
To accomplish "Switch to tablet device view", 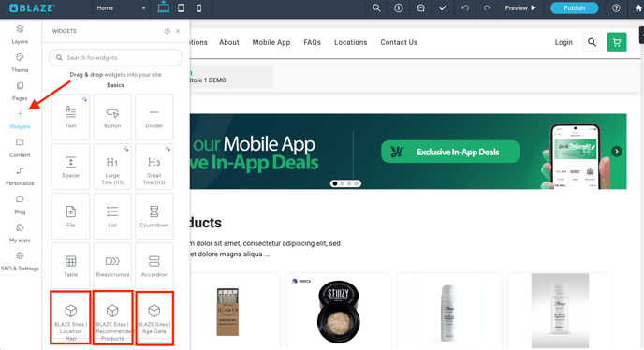I will (x=182, y=8).
